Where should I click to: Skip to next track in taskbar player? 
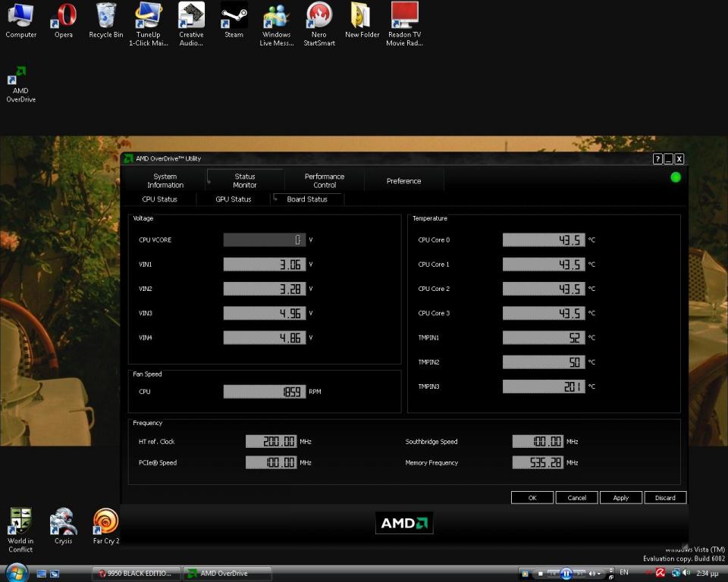click(x=579, y=574)
